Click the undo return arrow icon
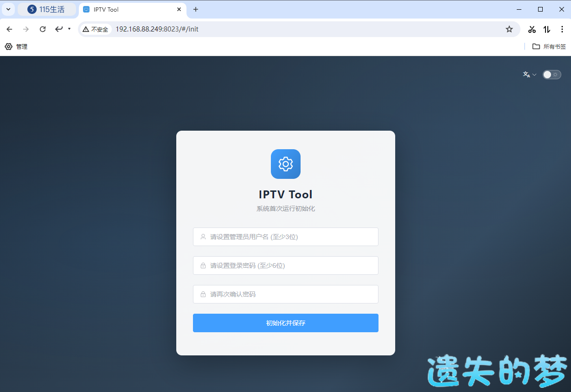 pos(59,29)
